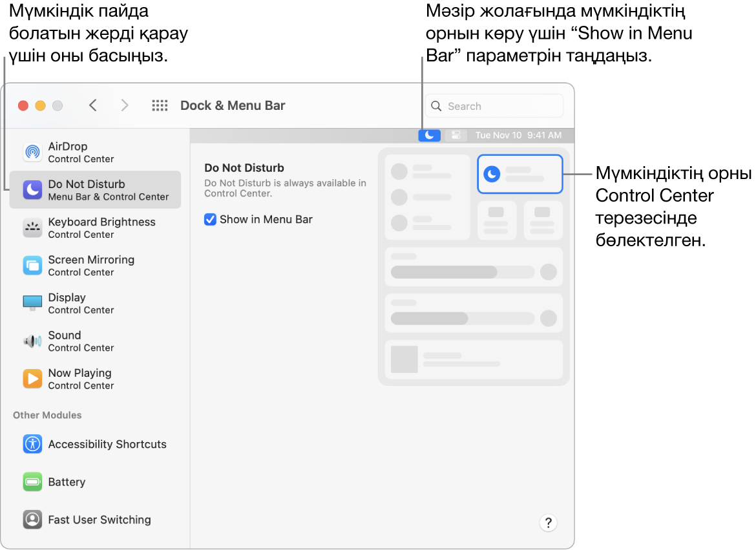Click the Help question mark button
Screen dimensions: 756x550
548,523
